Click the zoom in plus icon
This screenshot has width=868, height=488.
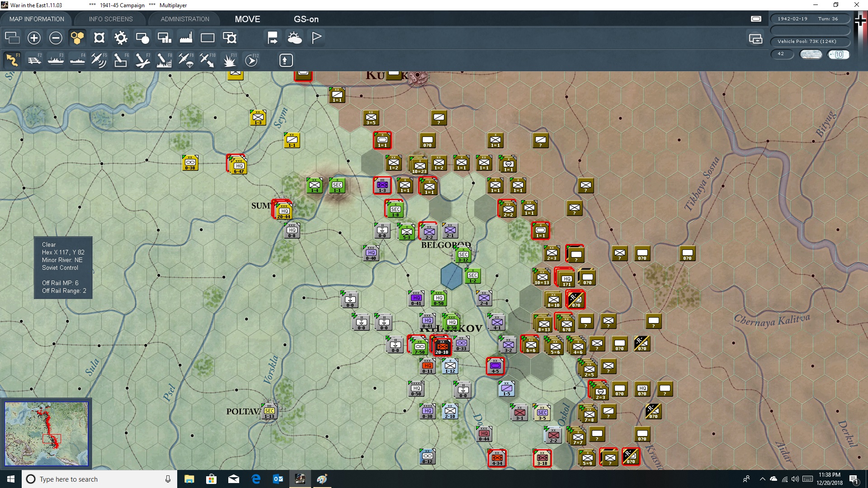(x=34, y=38)
